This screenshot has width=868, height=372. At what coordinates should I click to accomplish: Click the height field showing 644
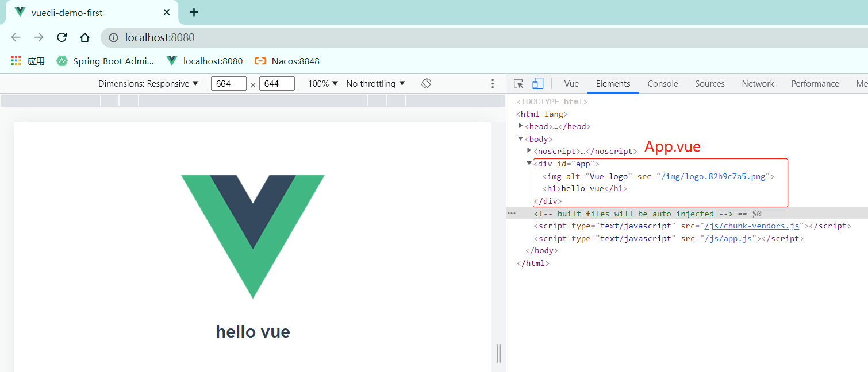point(276,84)
